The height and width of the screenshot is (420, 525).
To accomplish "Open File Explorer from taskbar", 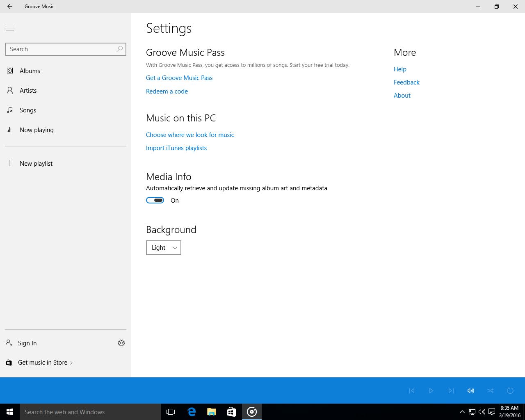I will 212,412.
